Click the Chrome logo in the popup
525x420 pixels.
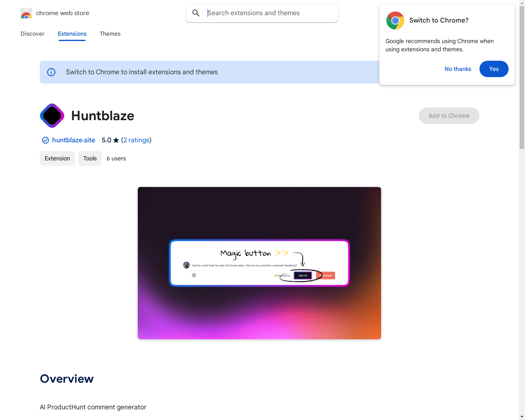[x=395, y=21]
